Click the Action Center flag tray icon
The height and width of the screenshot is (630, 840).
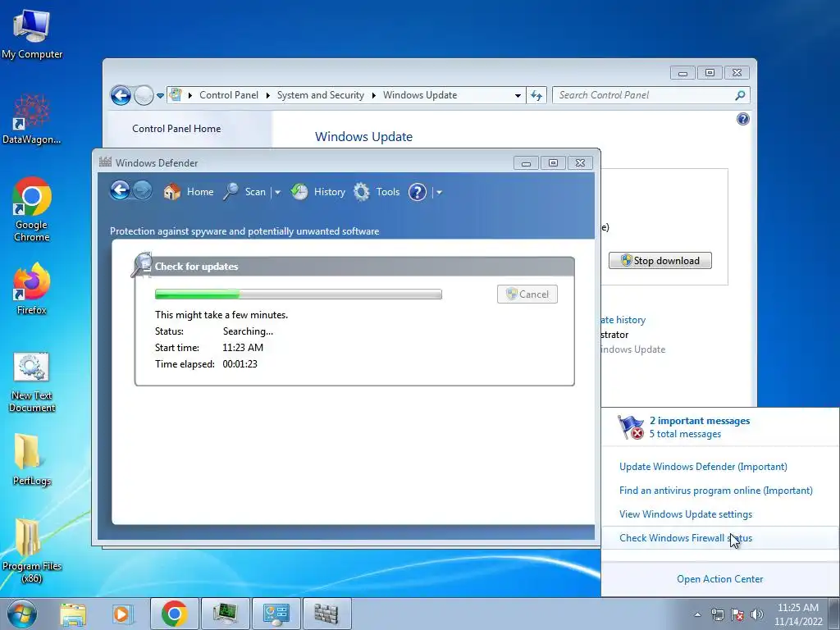[x=737, y=615]
